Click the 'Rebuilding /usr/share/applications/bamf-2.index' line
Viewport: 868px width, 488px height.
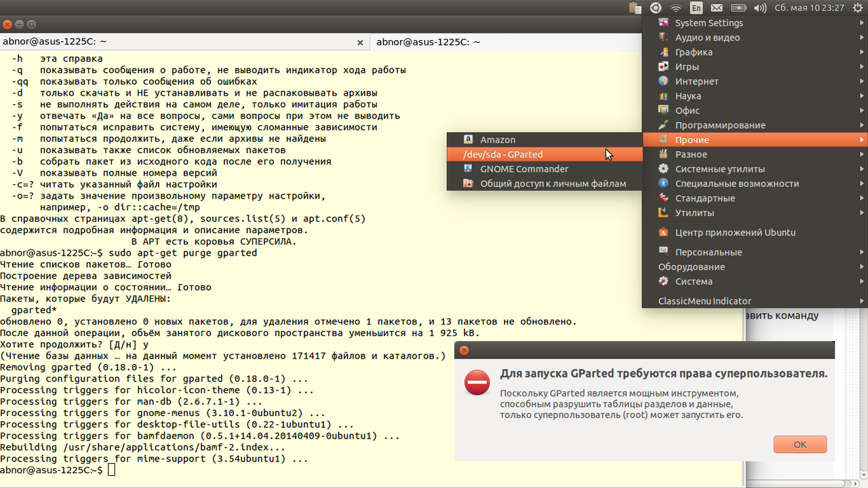tap(142, 447)
